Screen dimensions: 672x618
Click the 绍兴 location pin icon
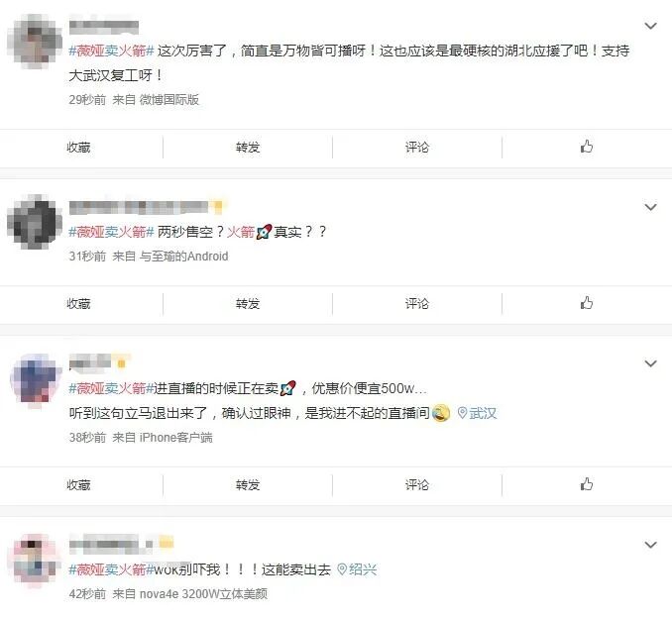click(x=342, y=569)
